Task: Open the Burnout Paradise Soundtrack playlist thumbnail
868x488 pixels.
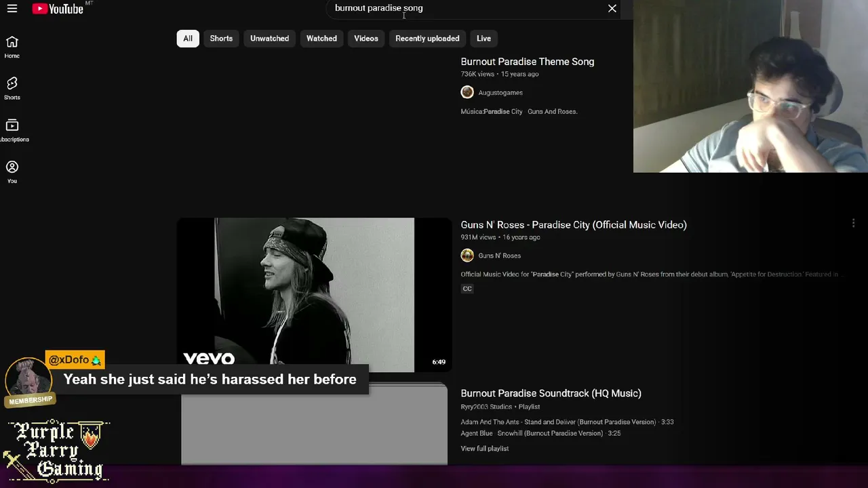Action: (x=314, y=424)
